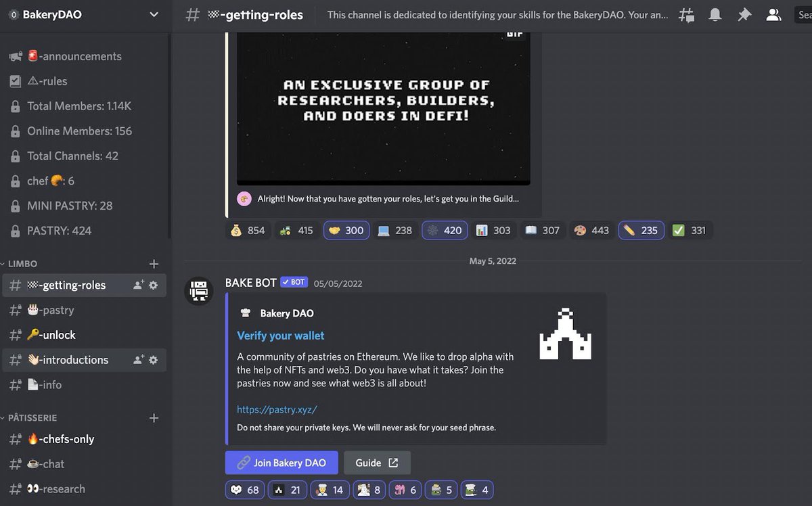Open gear settings for getting-roles channel
The image size is (812, 506).
(154, 285)
